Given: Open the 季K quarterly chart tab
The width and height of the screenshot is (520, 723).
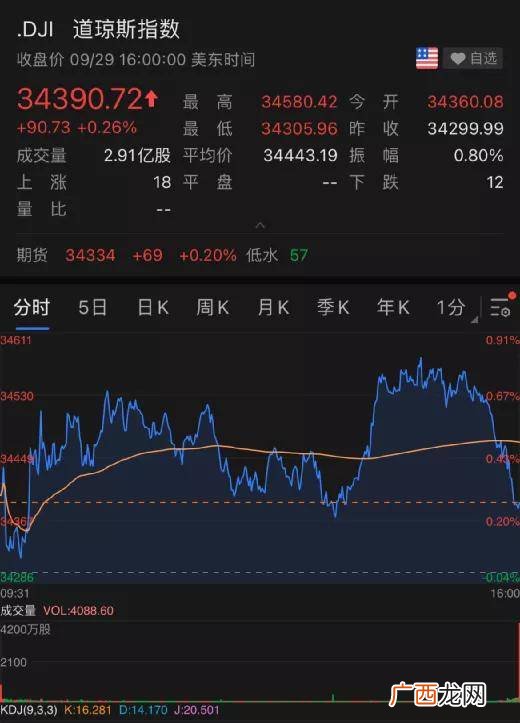Looking at the screenshot, I should (x=333, y=307).
